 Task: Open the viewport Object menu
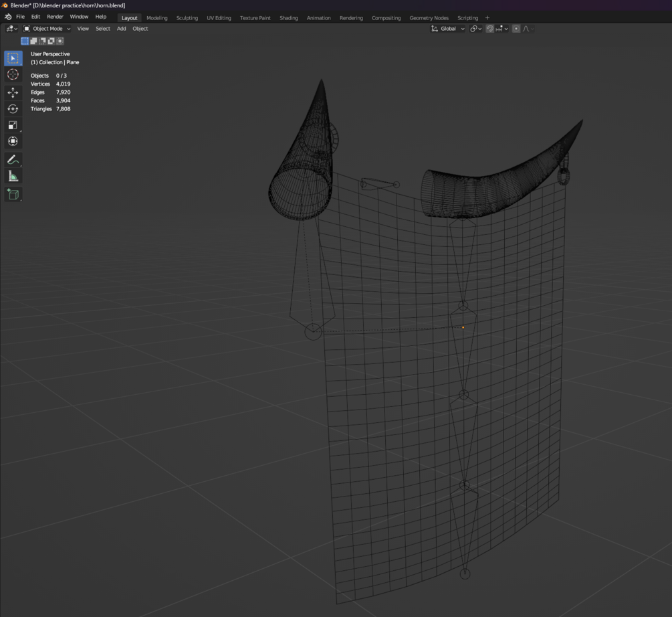point(140,29)
